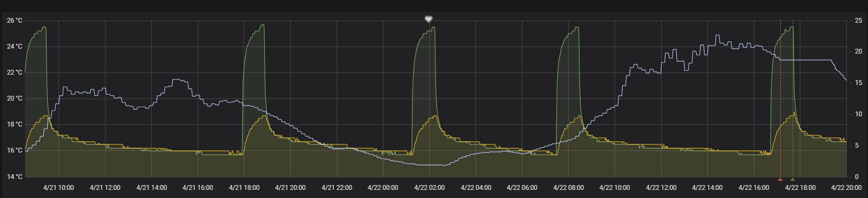
Task: Click the 20 °C left axis label
Action: click(x=15, y=98)
